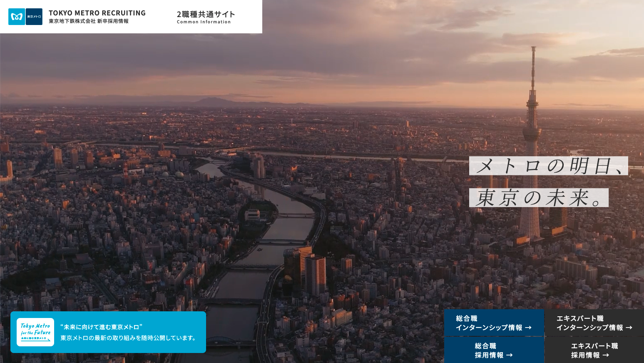The height and width of the screenshot is (363, 644).
Task: Open the エキスパート職 インターンシップ情報 link
Action: pos(589,323)
